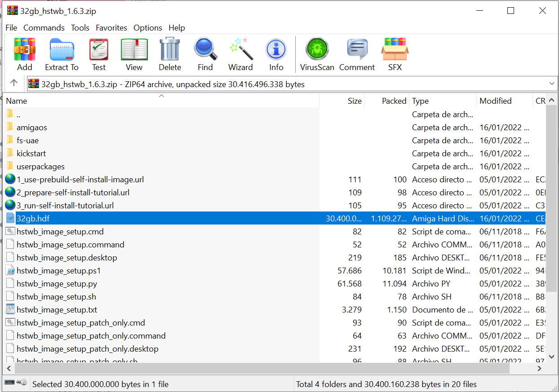The image size is (559, 392).
Task: Expand the archive path dropdown
Action: pos(552,84)
